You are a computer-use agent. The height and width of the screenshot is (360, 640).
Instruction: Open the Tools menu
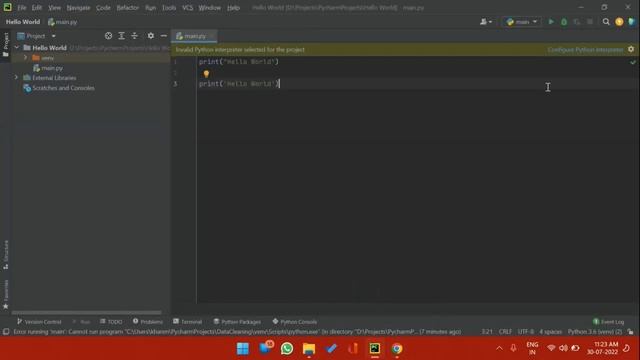[169, 8]
